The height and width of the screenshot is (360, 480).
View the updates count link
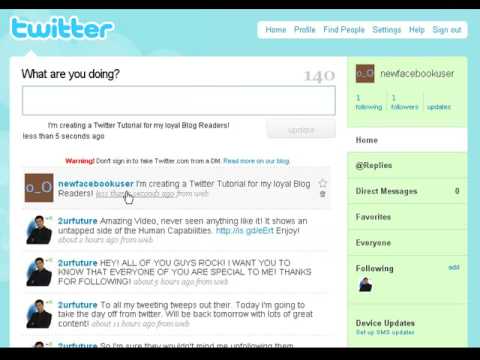tap(439, 107)
